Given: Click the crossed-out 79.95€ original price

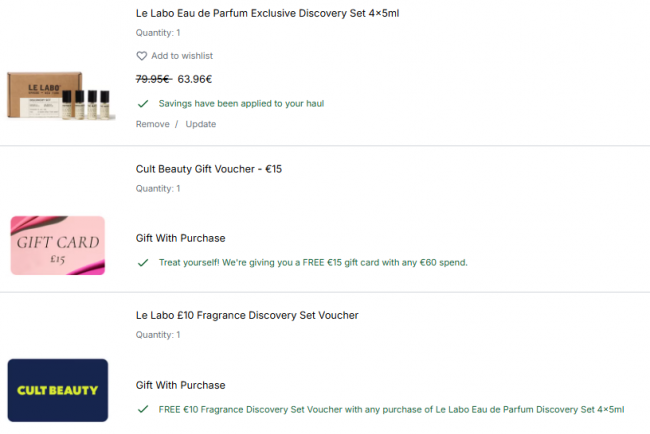Looking at the screenshot, I should coord(153,78).
